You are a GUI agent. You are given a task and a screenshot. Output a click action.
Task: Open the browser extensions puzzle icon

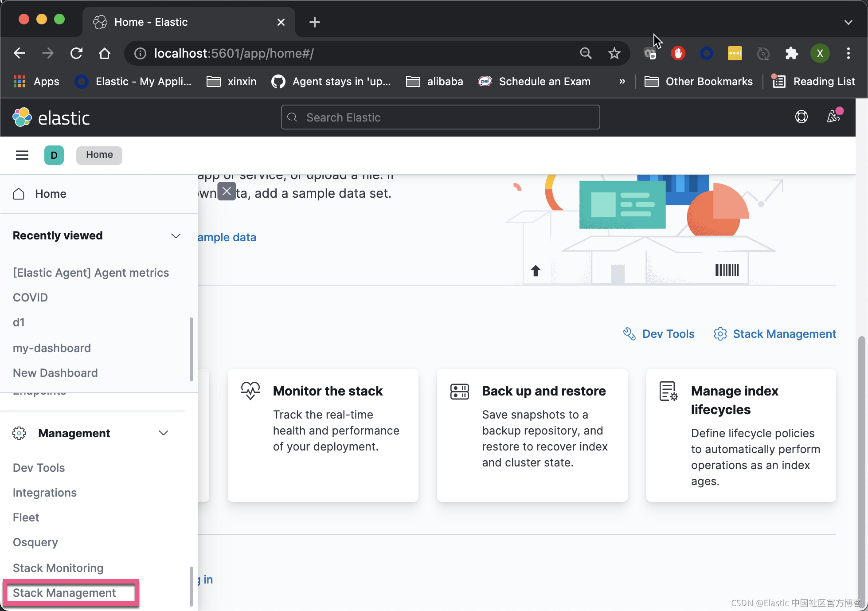tap(791, 53)
